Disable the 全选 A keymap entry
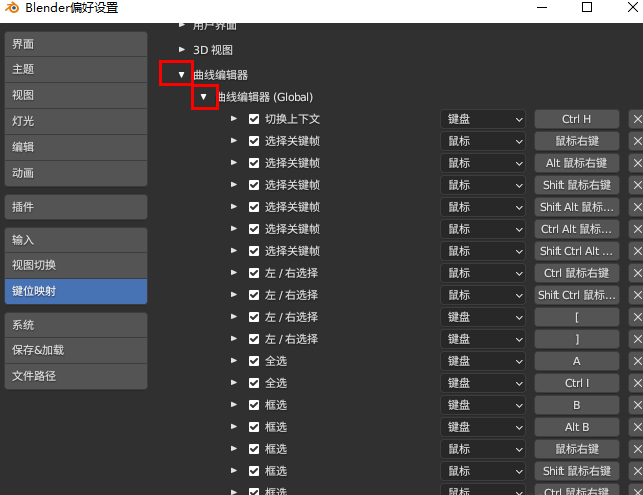The image size is (643, 495). click(254, 361)
